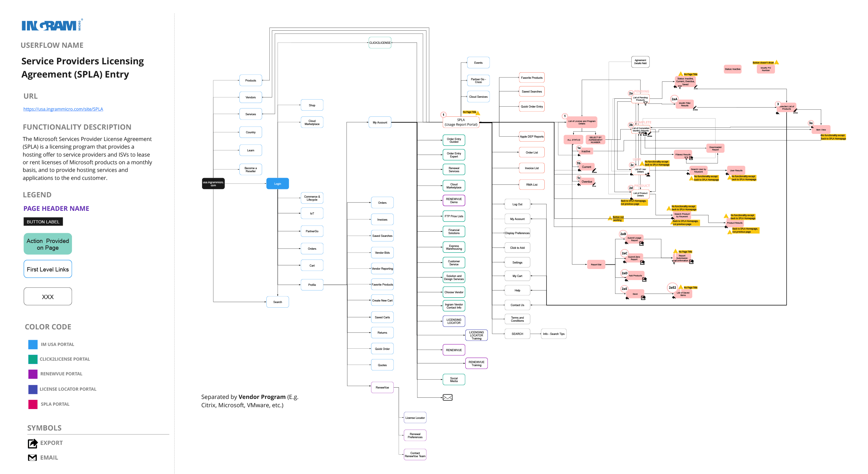Click the Ingram Micro logo
868x474 pixels.
click(52, 25)
